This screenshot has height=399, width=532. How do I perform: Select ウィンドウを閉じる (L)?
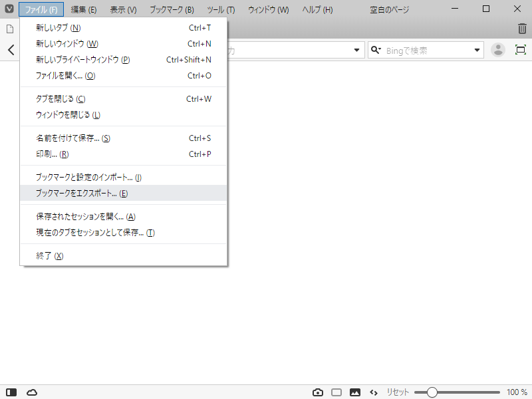(x=124, y=114)
